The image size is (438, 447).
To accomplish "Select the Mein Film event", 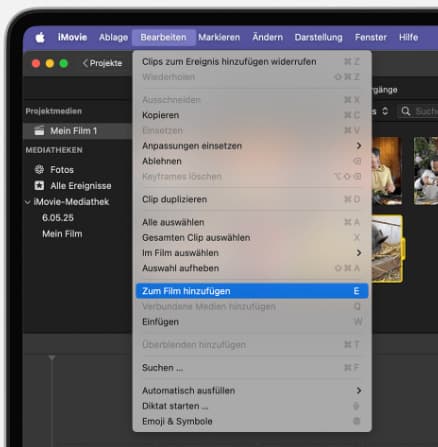I will 62,234.
